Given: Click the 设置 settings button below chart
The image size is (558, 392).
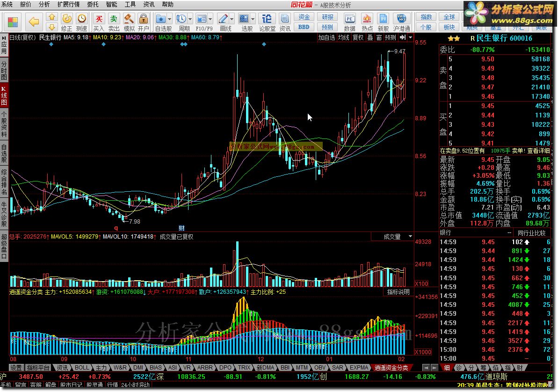Looking at the screenshot, I should coord(16,367).
